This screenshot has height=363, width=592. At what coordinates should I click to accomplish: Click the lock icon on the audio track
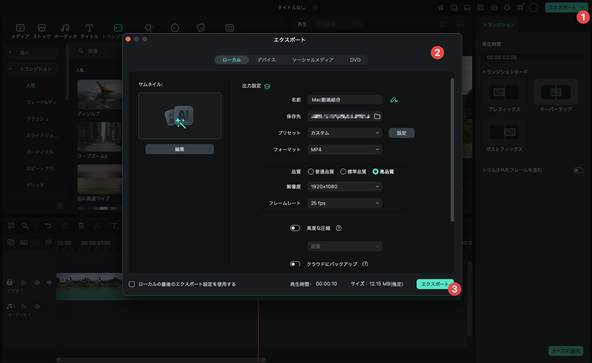tap(23, 306)
